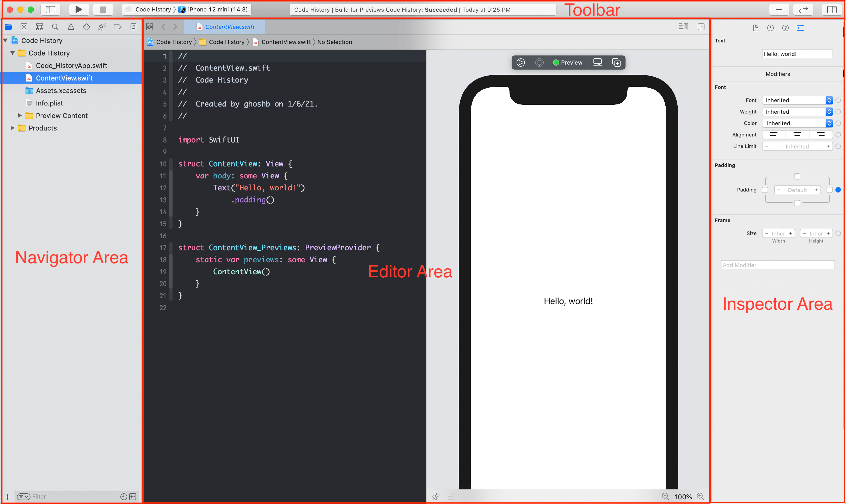
Task: Expand the Preview Content folder
Action: coord(20,115)
